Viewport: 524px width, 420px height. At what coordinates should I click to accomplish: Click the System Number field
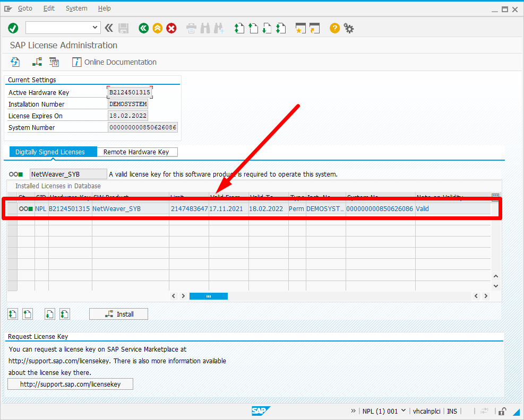coord(143,127)
